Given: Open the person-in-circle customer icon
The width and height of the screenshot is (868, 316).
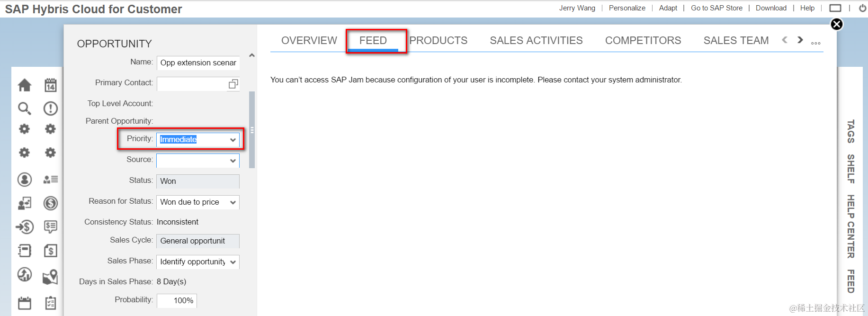Looking at the screenshot, I should 25,180.
